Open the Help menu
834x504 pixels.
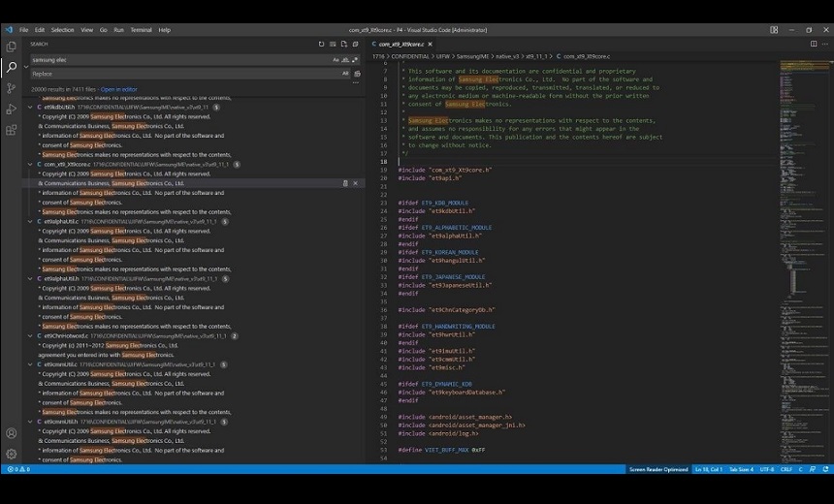pos(164,30)
